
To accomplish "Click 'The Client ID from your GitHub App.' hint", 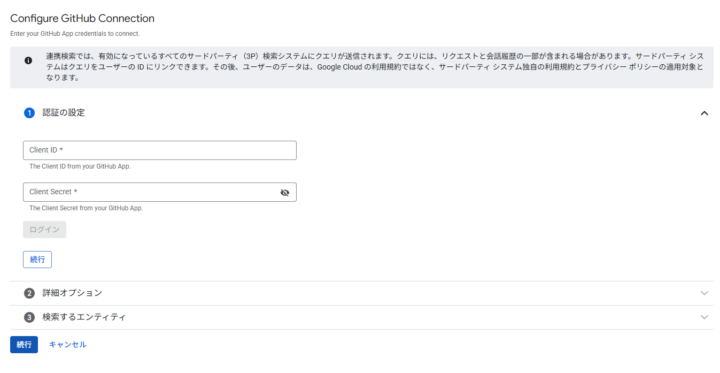I will 80,166.
